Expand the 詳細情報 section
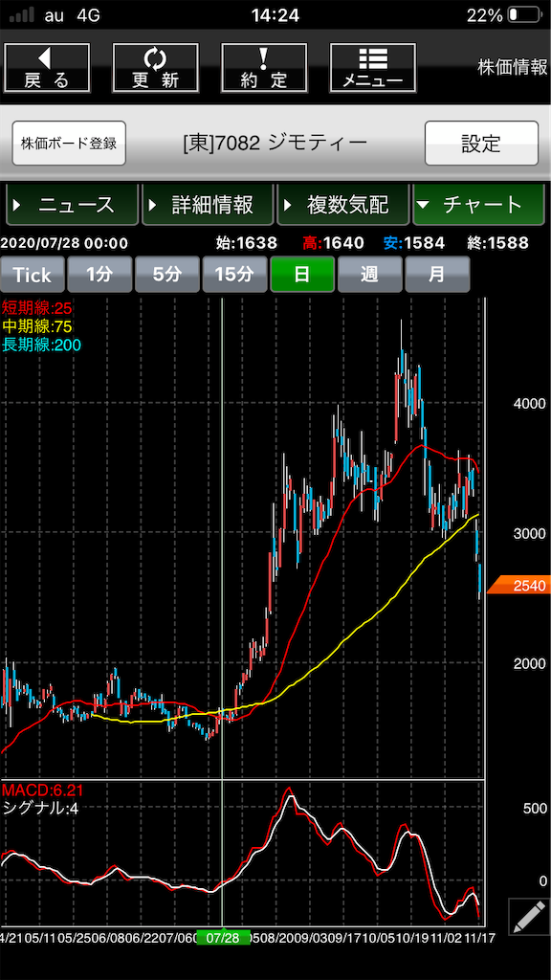This screenshot has height=980, width=551. [208, 205]
